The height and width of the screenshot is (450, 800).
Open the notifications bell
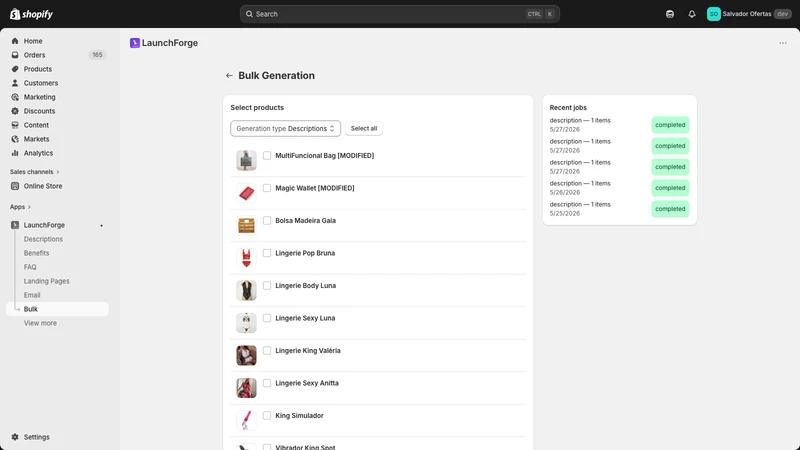tap(692, 14)
